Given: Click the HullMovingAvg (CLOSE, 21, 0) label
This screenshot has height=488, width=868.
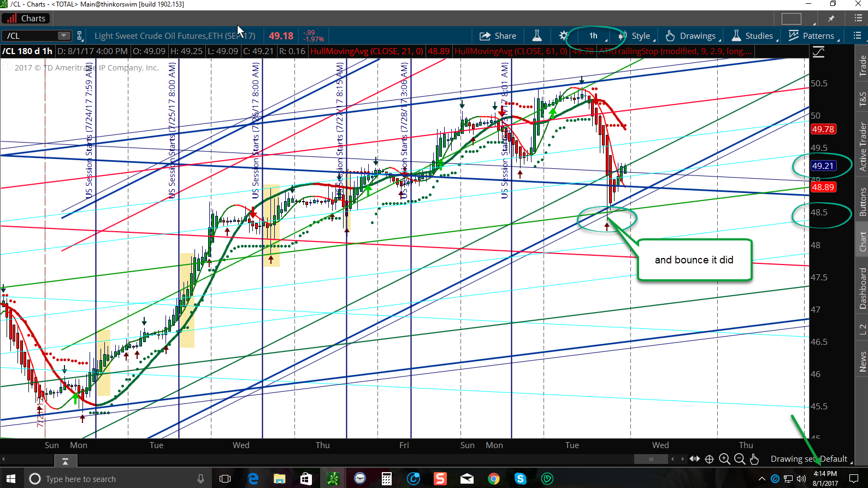Looking at the screenshot, I should tap(367, 51).
